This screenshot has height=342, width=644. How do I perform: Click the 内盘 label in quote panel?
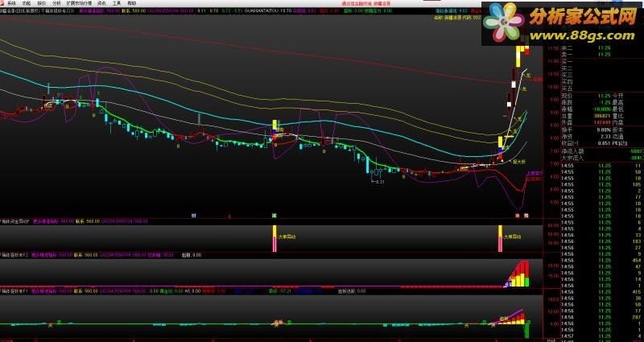pos(617,122)
